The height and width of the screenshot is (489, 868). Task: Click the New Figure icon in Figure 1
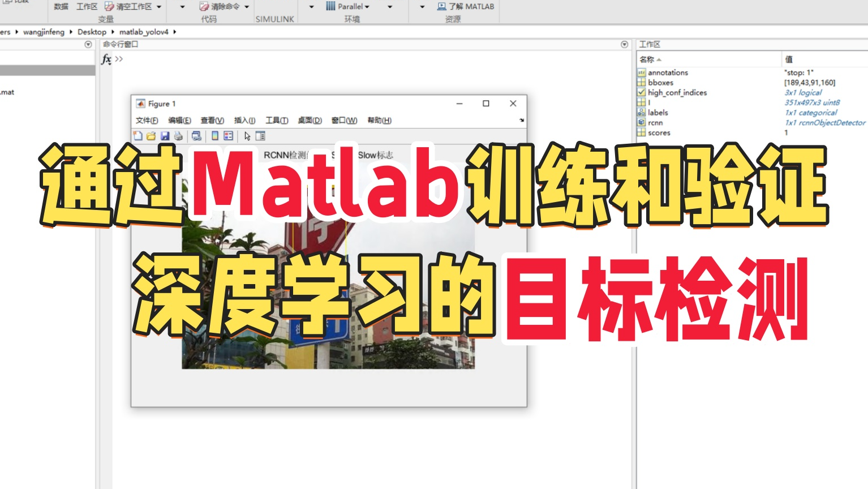137,136
